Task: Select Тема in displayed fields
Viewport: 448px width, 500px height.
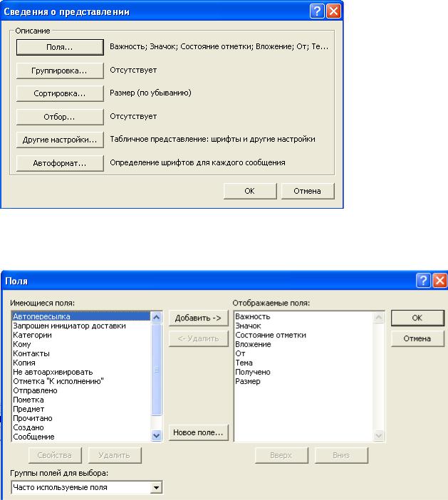Action: (x=304, y=363)
